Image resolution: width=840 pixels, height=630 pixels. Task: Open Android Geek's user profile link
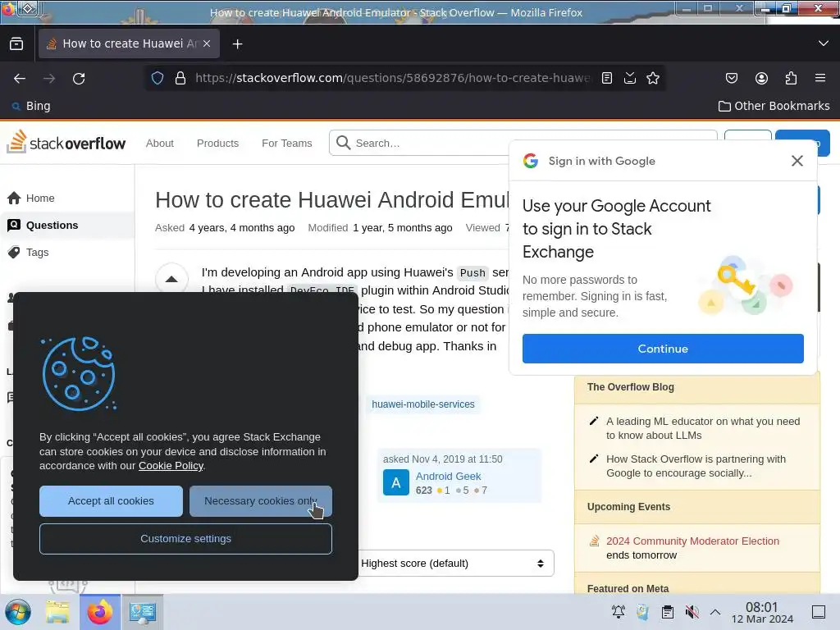(449, 477)
